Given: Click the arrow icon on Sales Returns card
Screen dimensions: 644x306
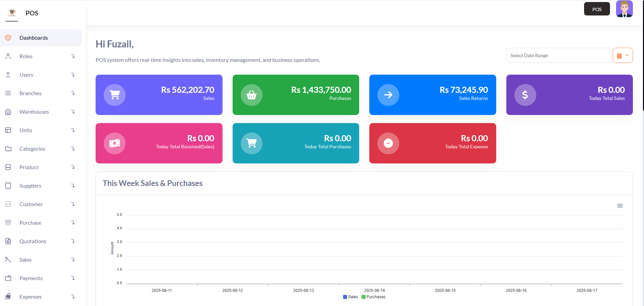Looking at the screenshot, I should pos(388,95).
